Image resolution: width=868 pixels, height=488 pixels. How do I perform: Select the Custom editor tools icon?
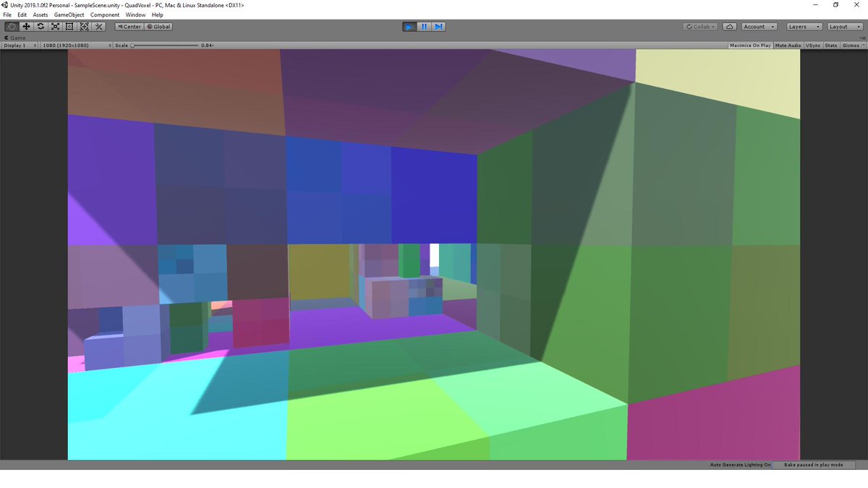pos(99,27)
